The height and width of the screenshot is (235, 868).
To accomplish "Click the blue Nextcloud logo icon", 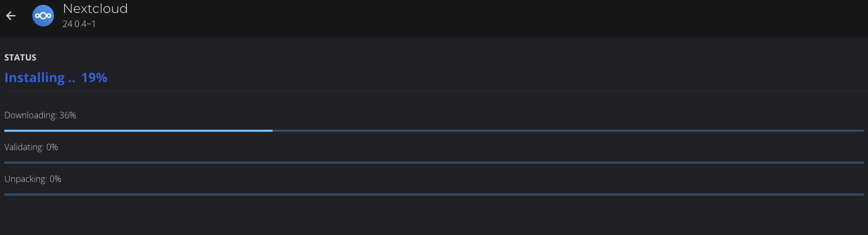I will point(43,16).
